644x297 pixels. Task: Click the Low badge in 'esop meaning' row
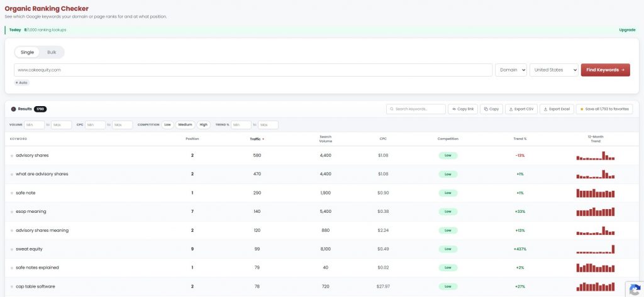click(448, 212)
